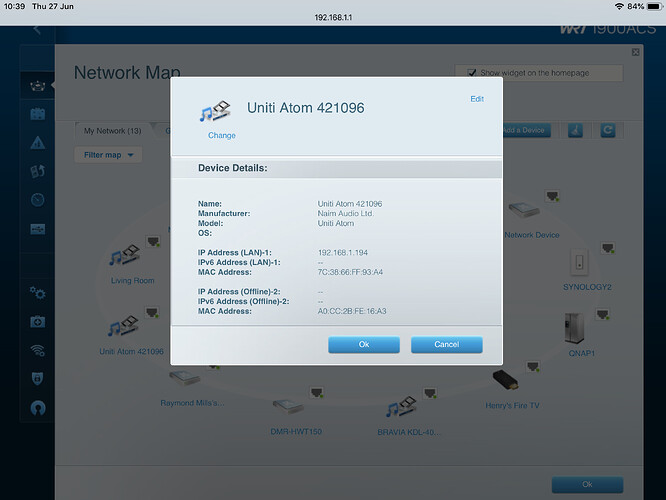
Task: Open the warning triangle sidebar icon
Action: 38,143
